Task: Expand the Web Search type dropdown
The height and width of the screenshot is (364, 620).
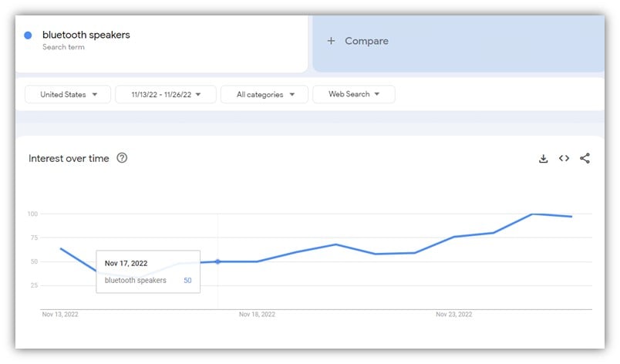Action: tap(354, 94)
